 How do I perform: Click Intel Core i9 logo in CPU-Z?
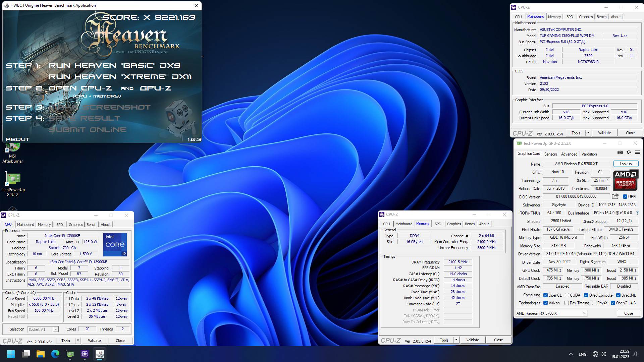pos(115,245)
